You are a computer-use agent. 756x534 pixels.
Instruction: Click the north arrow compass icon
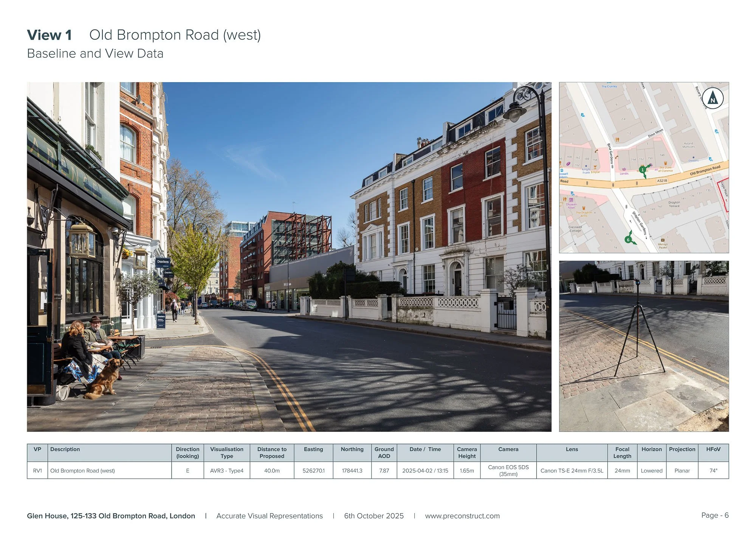[713, 98]
